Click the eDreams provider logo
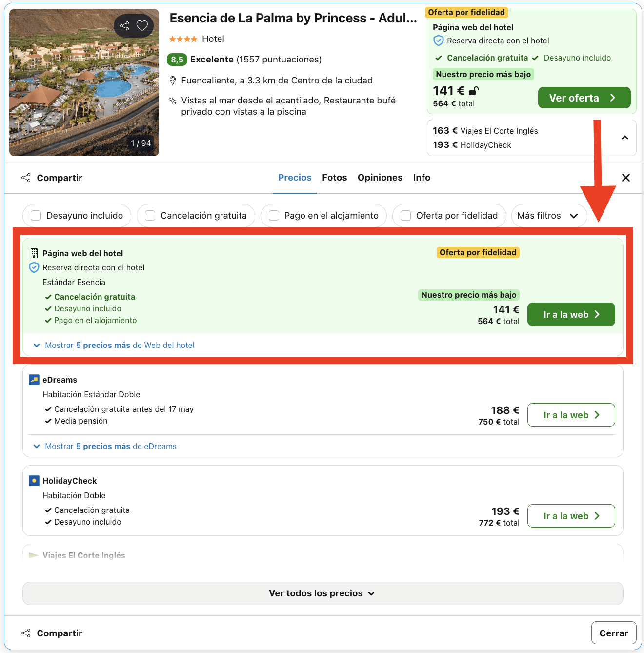This screenshot has width=644, height=653. click(x=34, y=379)
